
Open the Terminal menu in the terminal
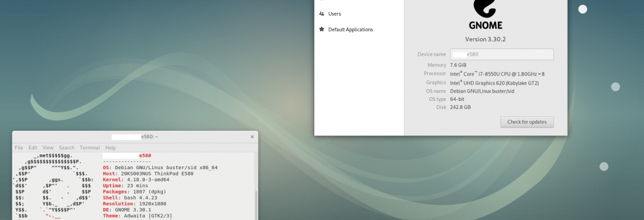pos(90,148)
